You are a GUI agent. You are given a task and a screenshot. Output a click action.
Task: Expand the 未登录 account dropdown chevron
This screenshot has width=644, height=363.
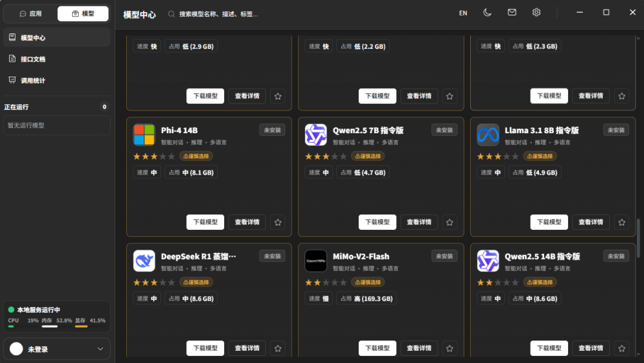coord(100,349)
